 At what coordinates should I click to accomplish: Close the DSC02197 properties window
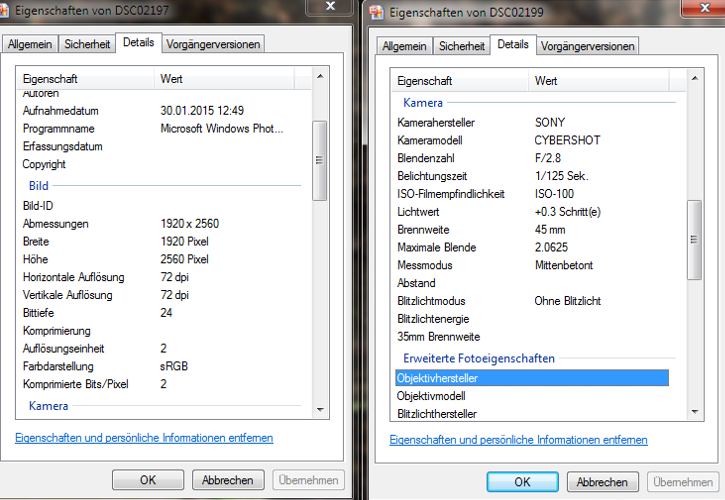point(330,6)
